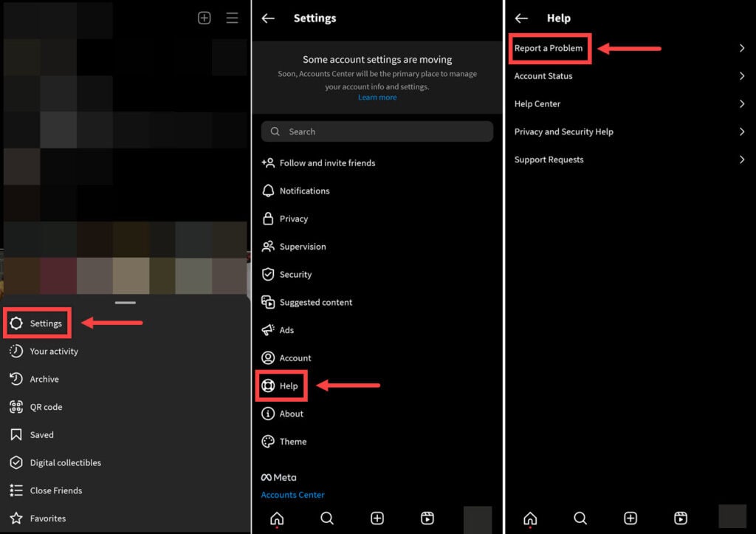Tap New post icon in Settings bottom bar

click(x=377, y=518)
